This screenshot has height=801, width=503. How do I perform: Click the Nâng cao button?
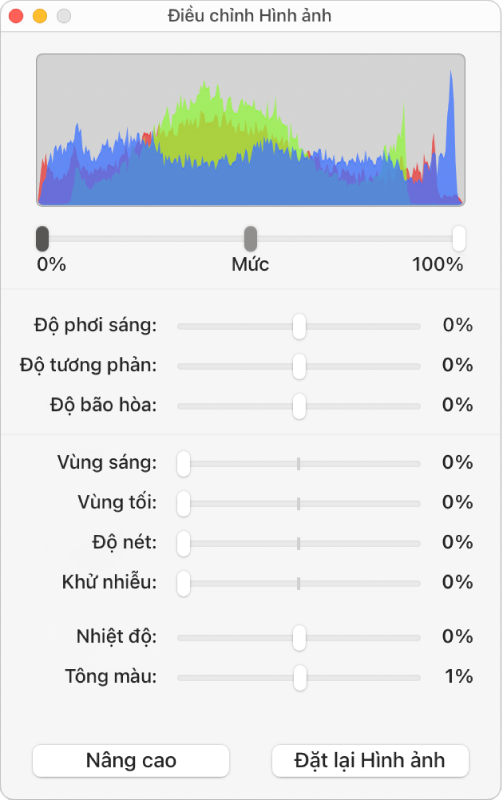click(x=131, y=761)
